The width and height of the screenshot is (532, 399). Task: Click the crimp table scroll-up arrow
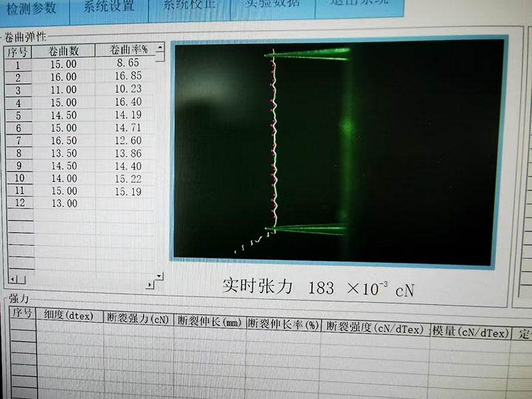(x=160, y=57)
